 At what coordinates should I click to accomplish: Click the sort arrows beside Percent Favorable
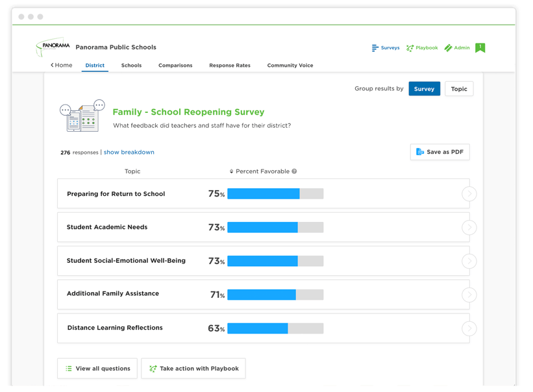[x=231, y=171]
